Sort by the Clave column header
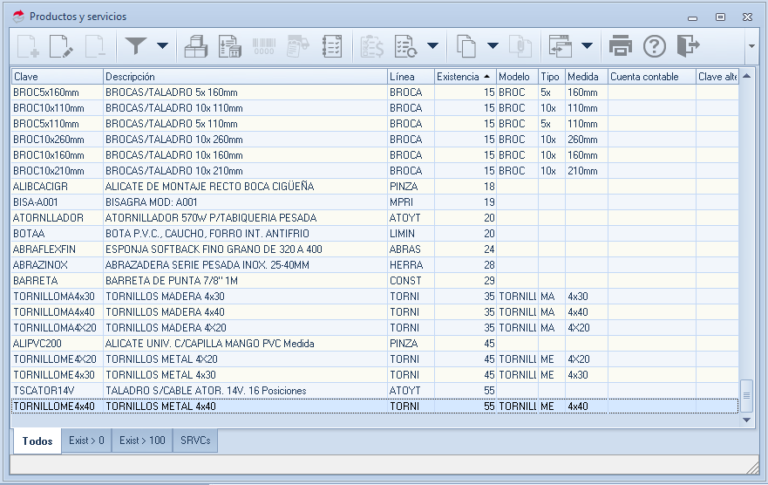 57,77
